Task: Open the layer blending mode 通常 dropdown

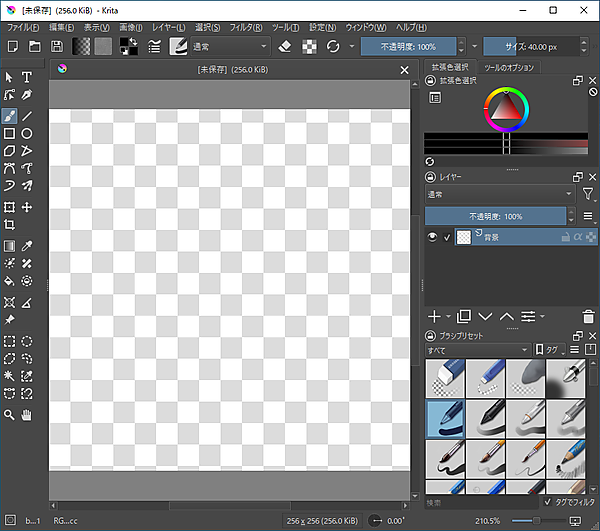Action: [500, 194]
